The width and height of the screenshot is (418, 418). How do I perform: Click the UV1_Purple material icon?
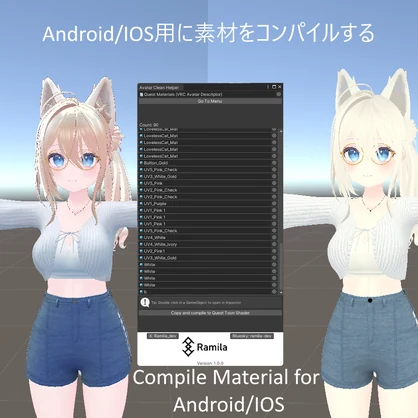pyautogui.click(x=141, y=204)
